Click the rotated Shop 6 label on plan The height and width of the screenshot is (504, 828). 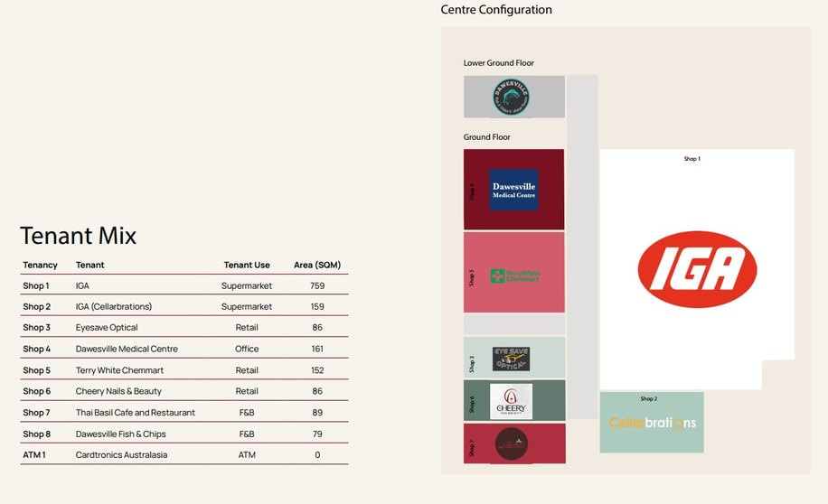[472, 405]
